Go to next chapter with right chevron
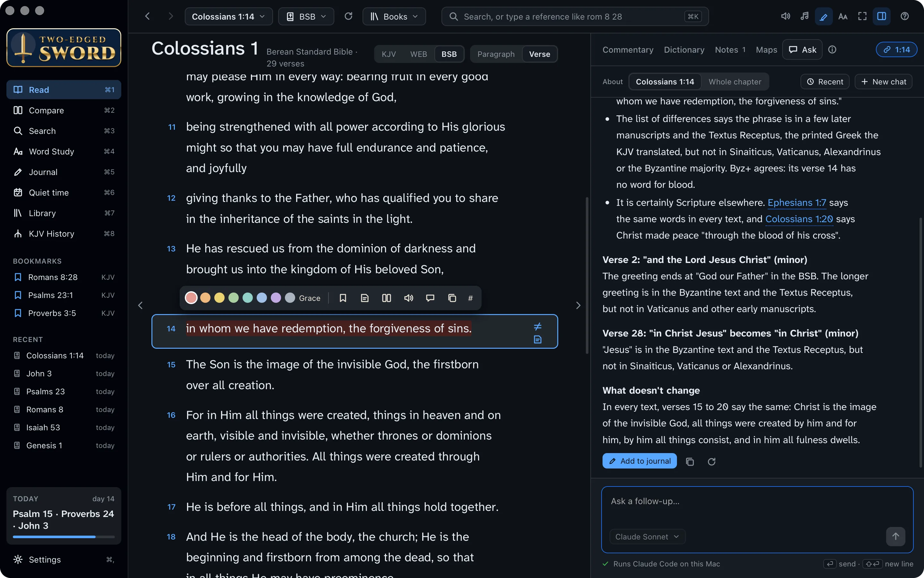 point(578,305)
